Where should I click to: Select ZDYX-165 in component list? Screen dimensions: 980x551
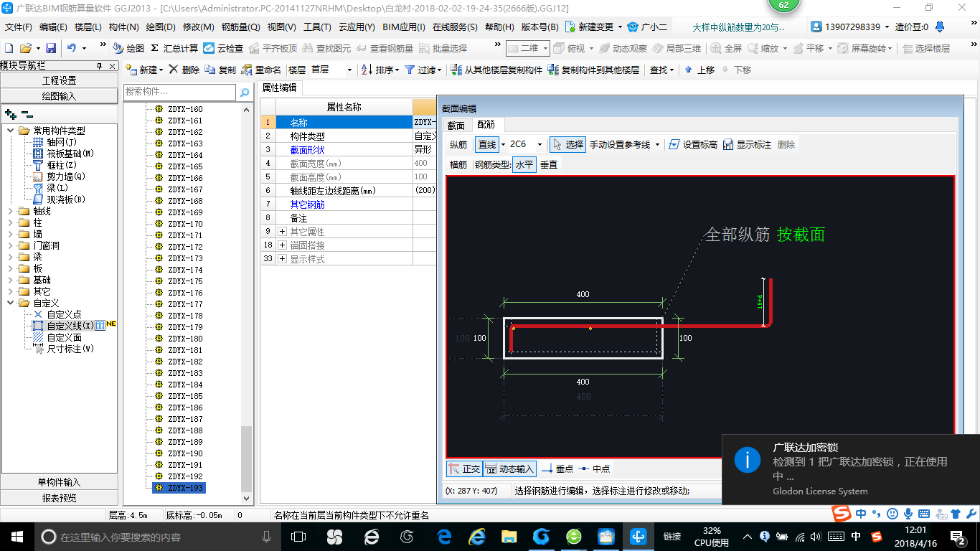(185, 166)
